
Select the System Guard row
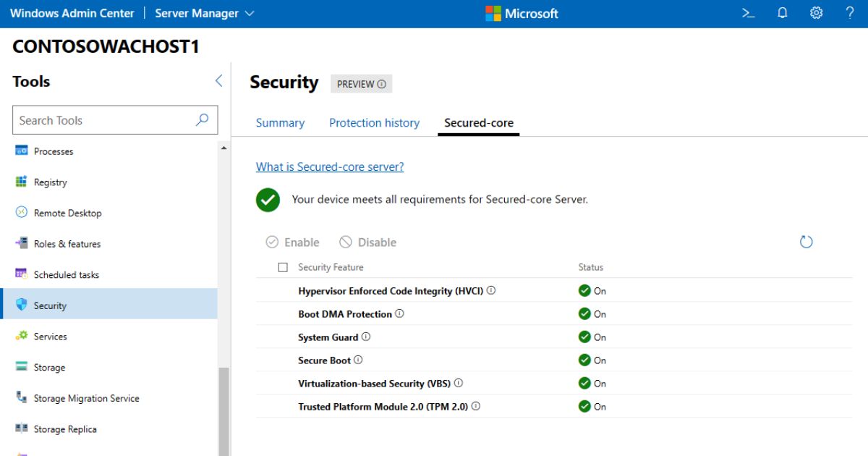[554, 337]
